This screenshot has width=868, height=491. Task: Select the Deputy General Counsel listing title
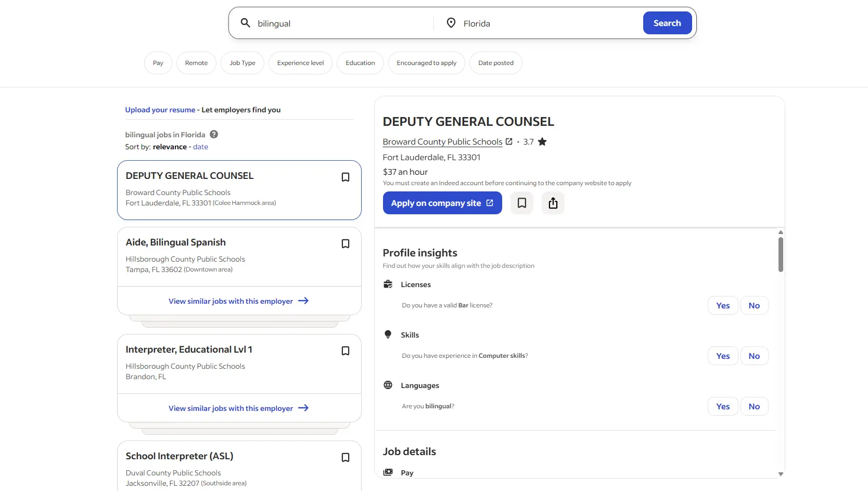[x=189, y=176]
